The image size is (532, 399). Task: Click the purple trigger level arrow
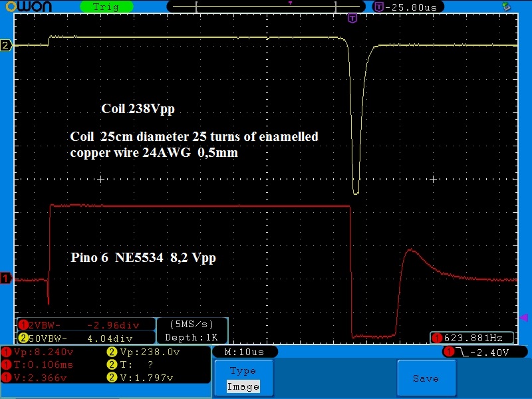pyautogui.click(x=523, y=318)
